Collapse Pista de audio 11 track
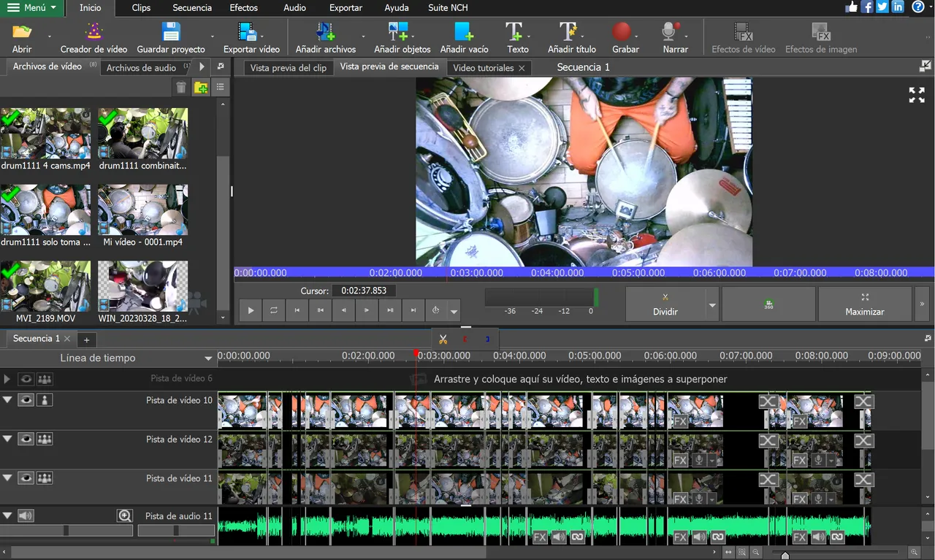The width and height of the screenshot is (935, 560). 7,515
